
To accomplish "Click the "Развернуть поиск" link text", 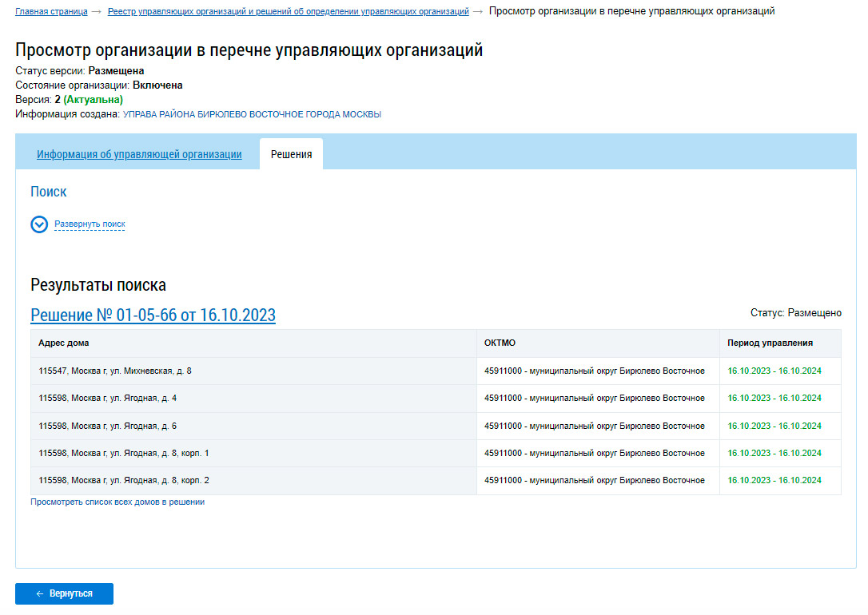I will point(90,224).
